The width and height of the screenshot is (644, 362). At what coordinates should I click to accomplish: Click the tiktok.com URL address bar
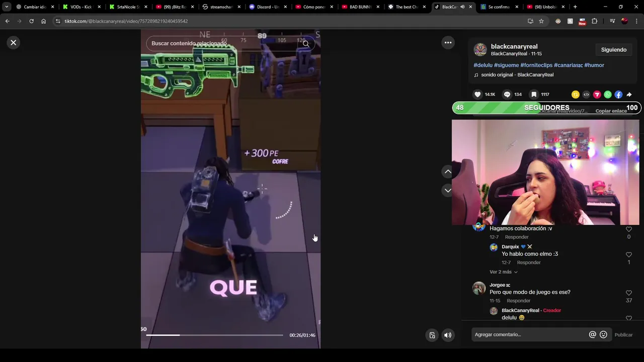click(x=292, y=21)
